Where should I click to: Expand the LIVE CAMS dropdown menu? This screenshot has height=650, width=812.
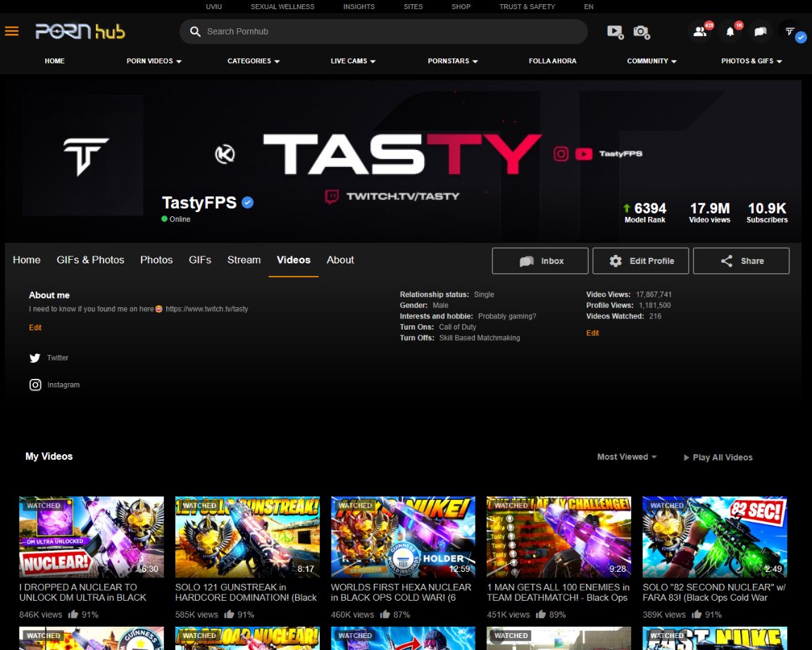point(353,61)
